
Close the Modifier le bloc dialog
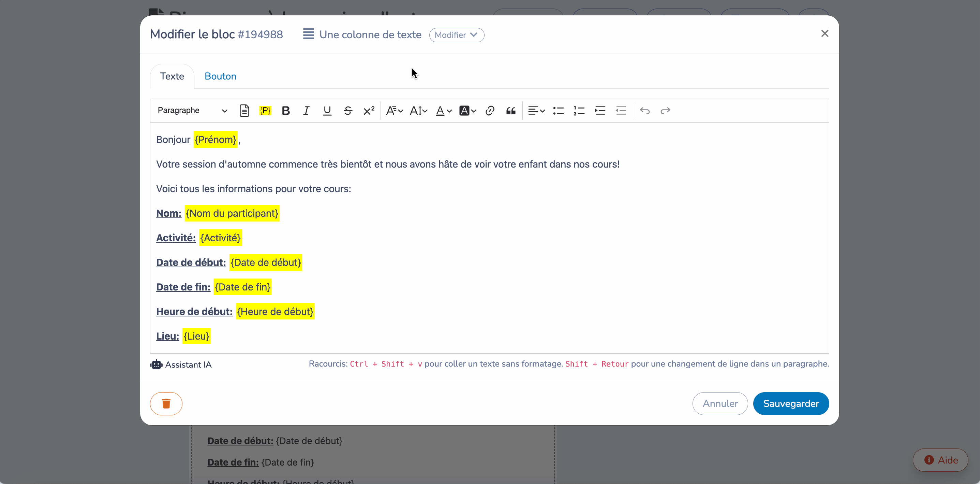[825, 33]
